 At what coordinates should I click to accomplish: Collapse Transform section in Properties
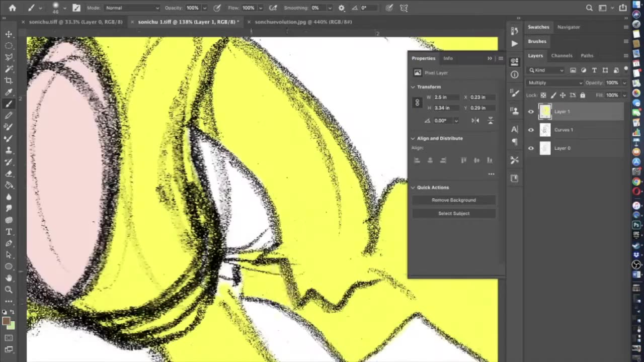413,87
